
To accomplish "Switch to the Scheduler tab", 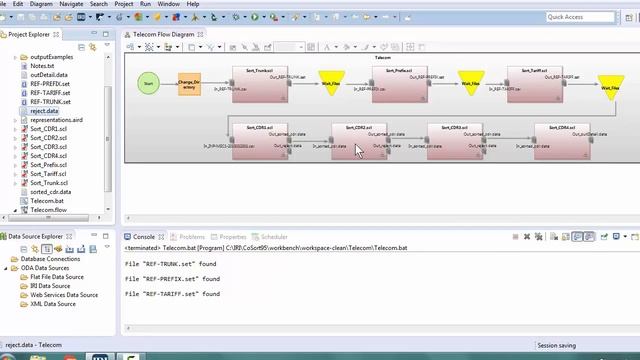I will point(270,237).
